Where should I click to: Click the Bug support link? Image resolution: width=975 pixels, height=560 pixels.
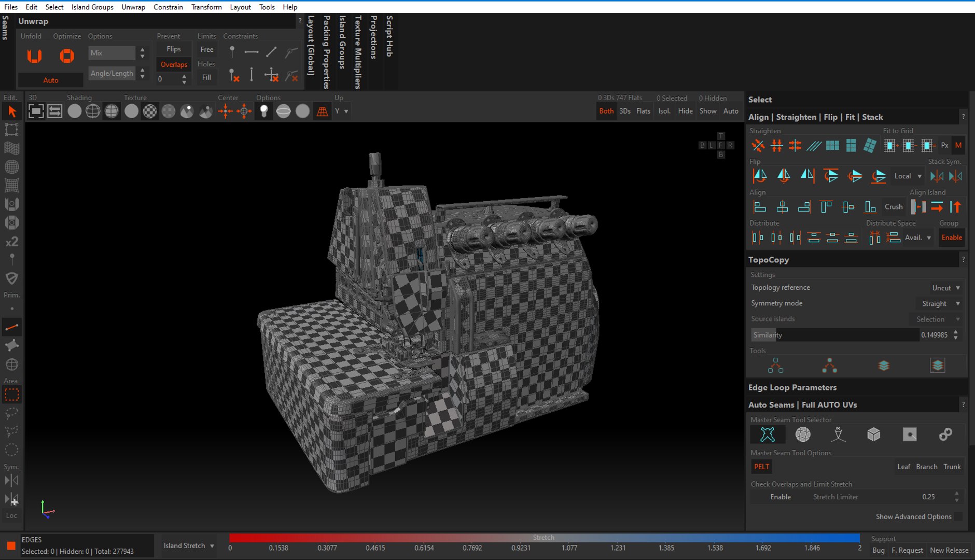pos(879,550)
